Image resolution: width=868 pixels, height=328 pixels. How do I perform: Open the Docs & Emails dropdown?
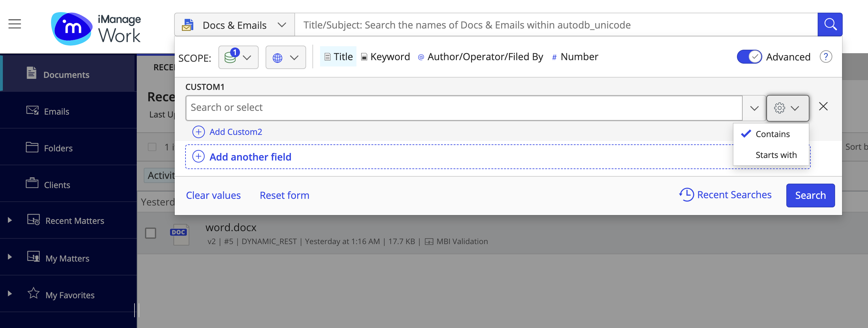click(x=235, y=24)
